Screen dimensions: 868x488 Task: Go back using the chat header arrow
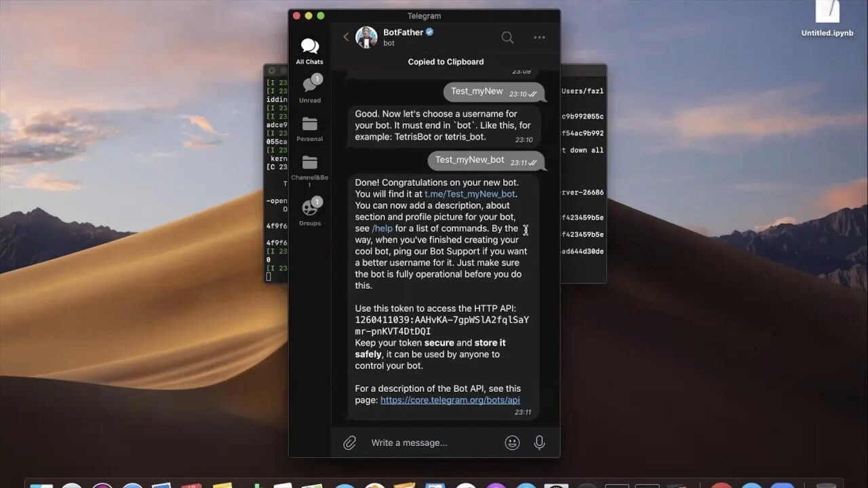coord(346,37)
